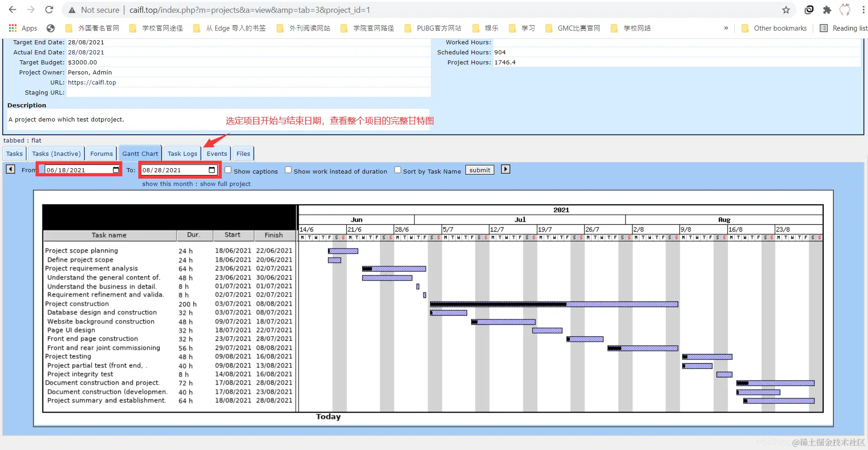This screenshot has height=450, width=868.
Task: Open the Apps grid shortcut
Action: pyautogui.click(x=23, y=28)
